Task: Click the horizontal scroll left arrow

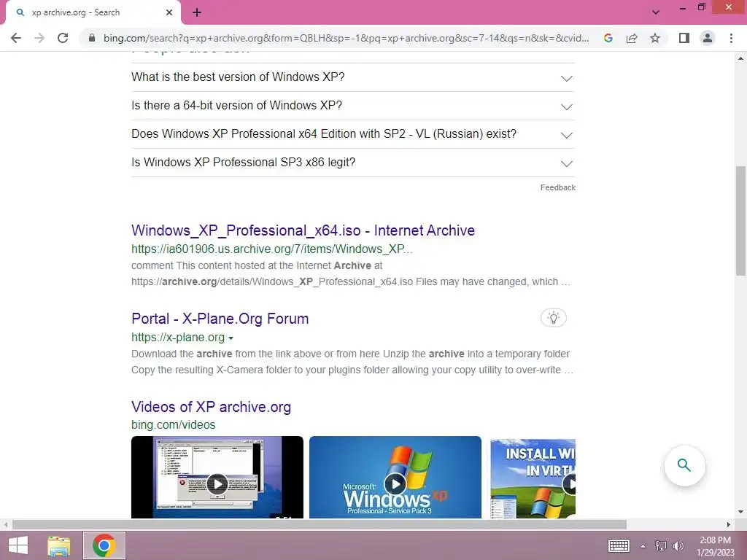Action: pyautogui.click(x=6, y=525)
